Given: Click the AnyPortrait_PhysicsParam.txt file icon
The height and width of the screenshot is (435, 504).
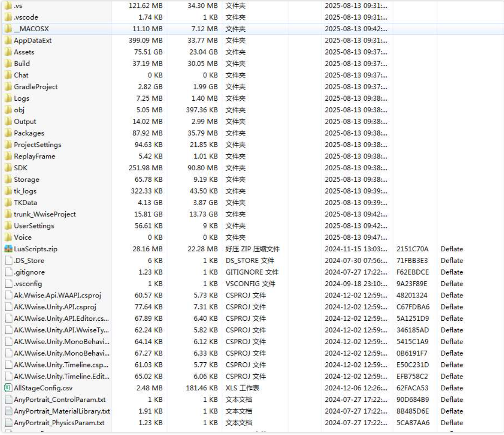Looking at the screenshot, I should (8, 423).
